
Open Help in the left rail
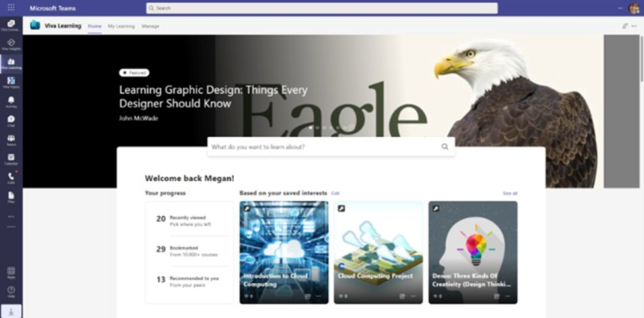[11, 292]
